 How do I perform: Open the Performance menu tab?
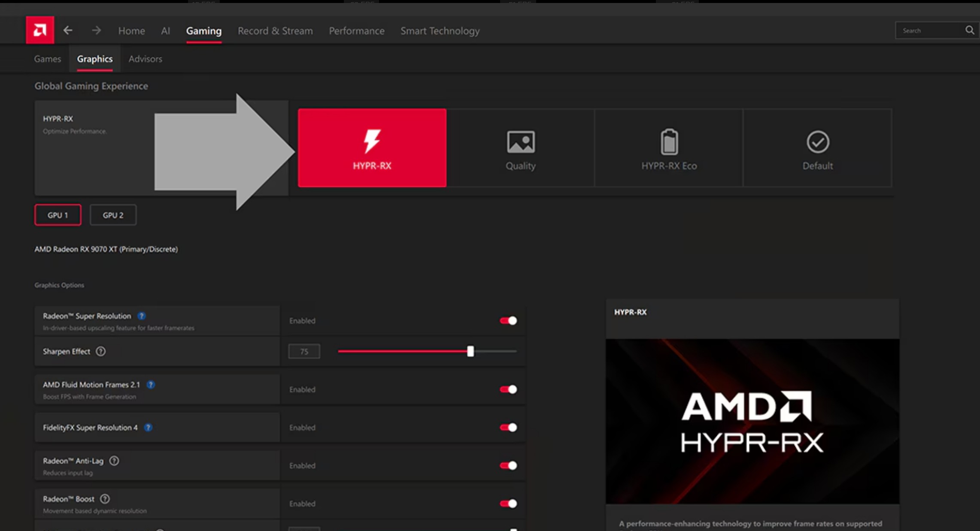tap(356, 31)
